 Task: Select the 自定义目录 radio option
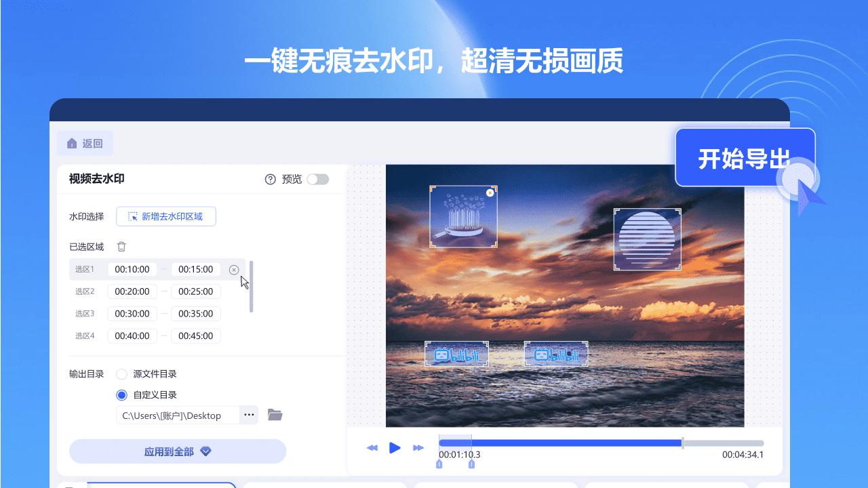pyautogui.click(x=122, y=394)
